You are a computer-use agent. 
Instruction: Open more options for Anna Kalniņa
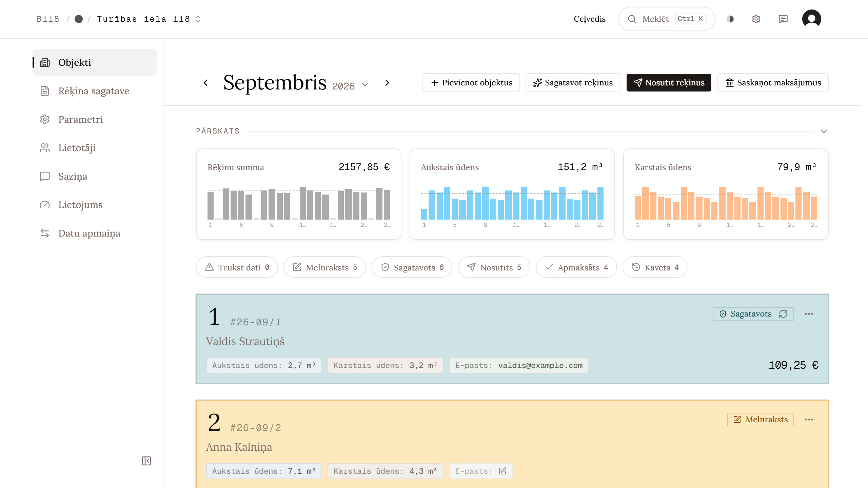(809, 420)
